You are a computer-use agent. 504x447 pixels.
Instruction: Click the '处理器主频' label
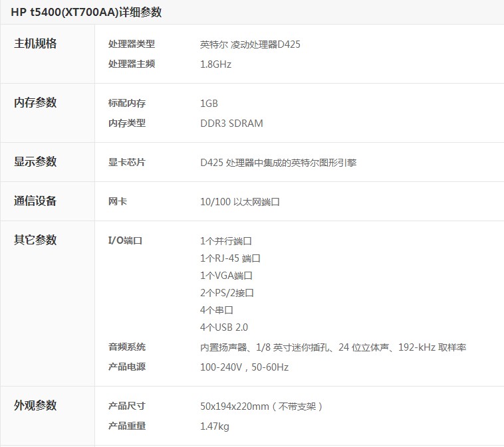(x=132, y=64)
